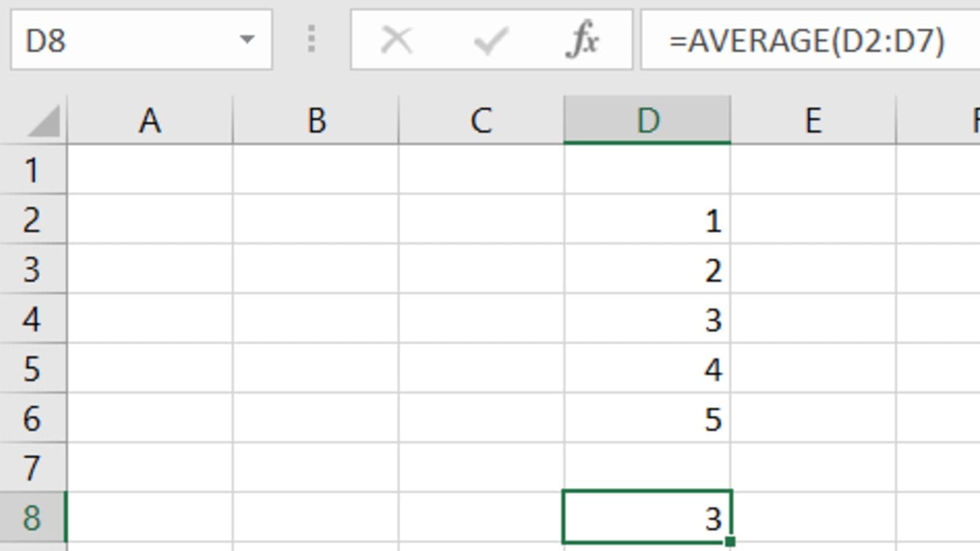Select the highlighted column D header

pos(647,121)
